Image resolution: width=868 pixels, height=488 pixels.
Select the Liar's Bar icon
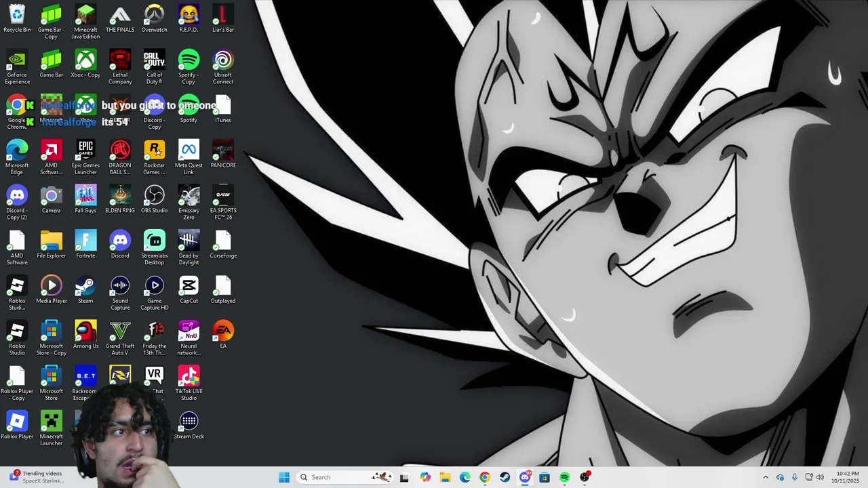[223, 19]
